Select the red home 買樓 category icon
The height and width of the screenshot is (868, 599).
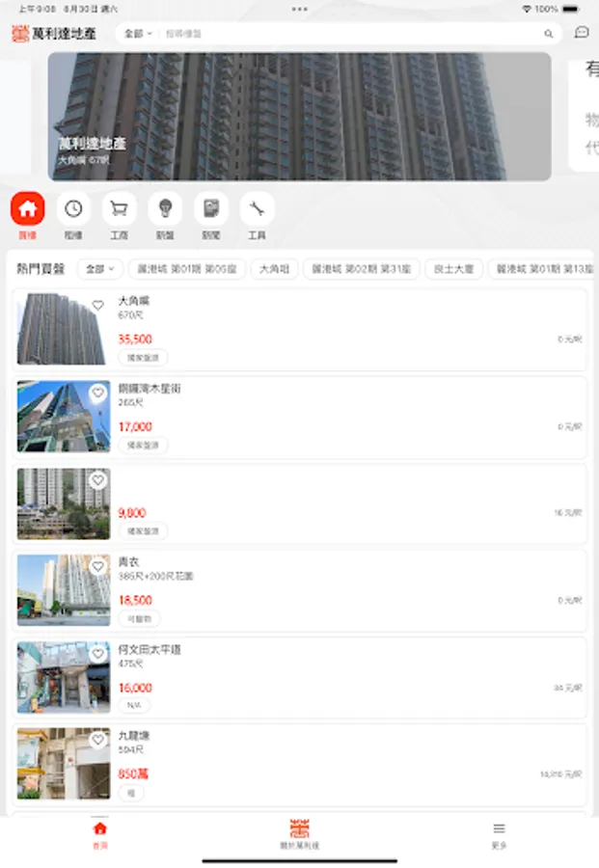(x=27, y=209)
